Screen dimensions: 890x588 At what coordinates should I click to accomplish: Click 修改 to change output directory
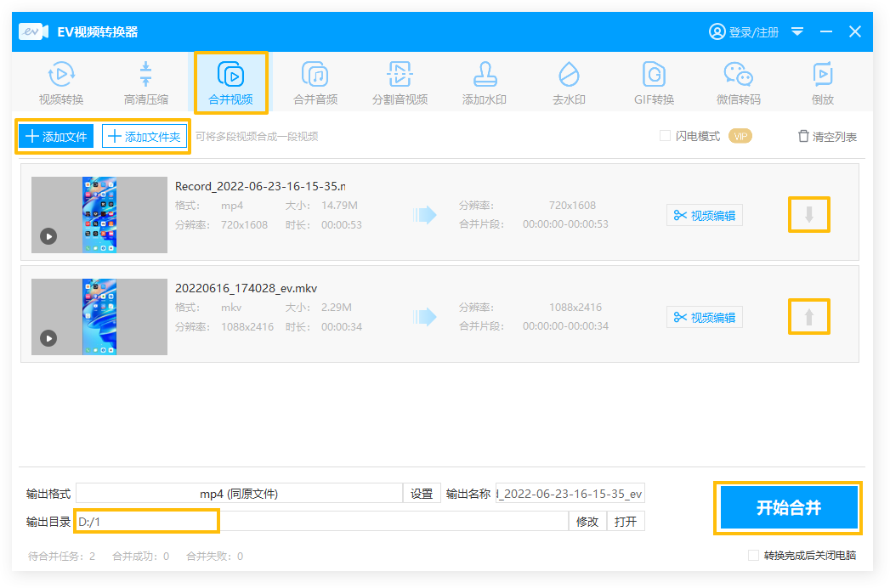tap(587, 522)
